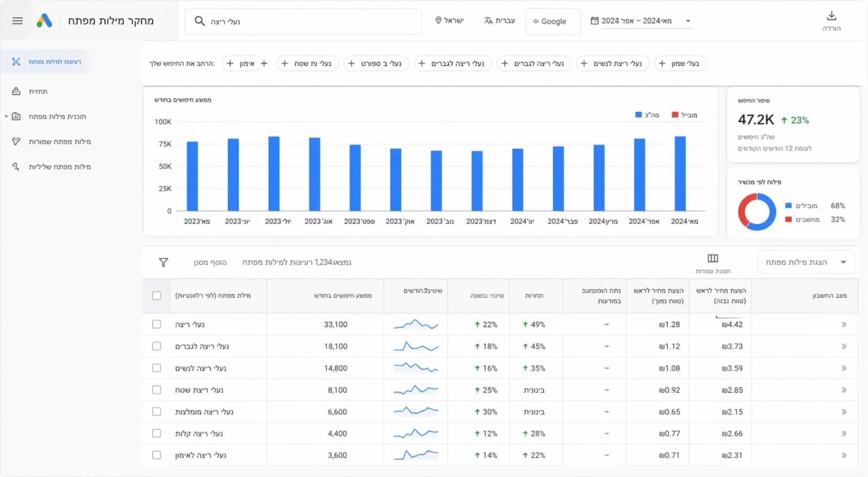This screenshot has width=868, height=477.
Task: Check the row with 33,100 searches
Action: tap(157, 325)
